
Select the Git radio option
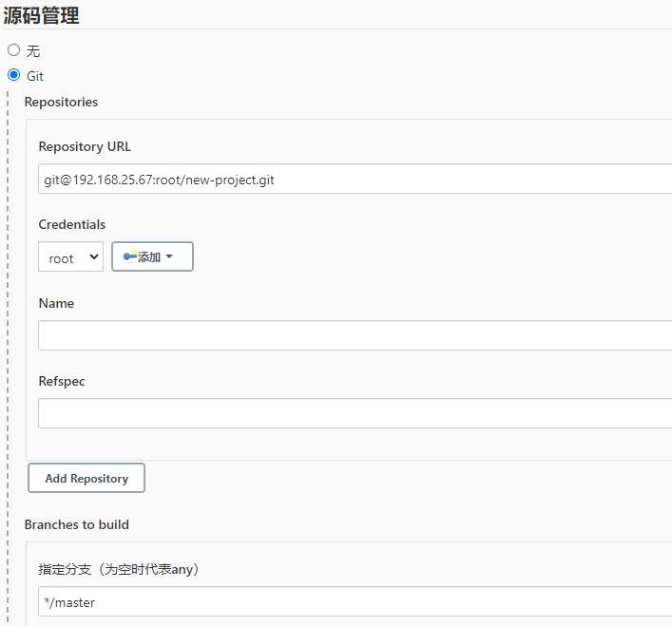click(13, 75)
